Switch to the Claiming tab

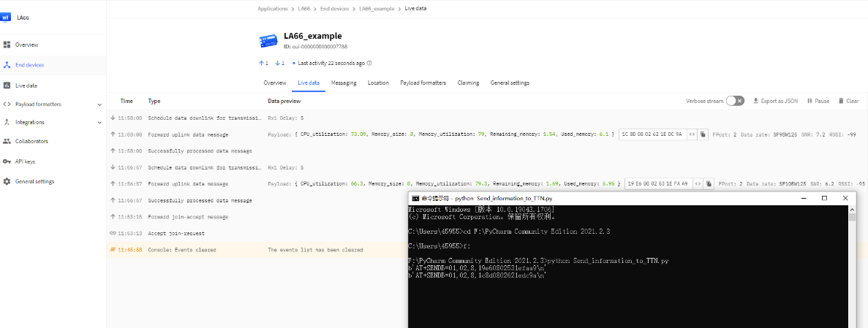(x=468, y=83)
